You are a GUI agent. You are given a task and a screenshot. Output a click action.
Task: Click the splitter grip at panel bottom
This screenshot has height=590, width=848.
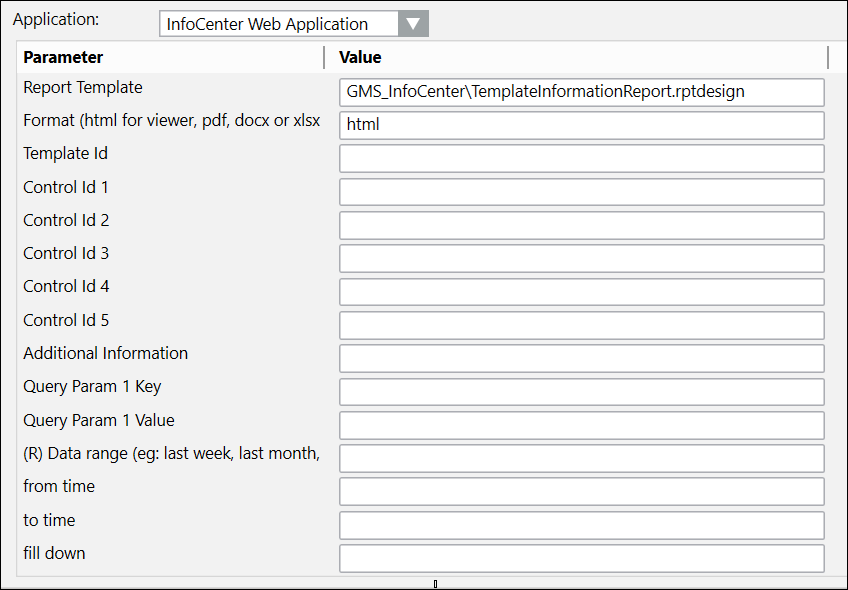pos(435,583)
